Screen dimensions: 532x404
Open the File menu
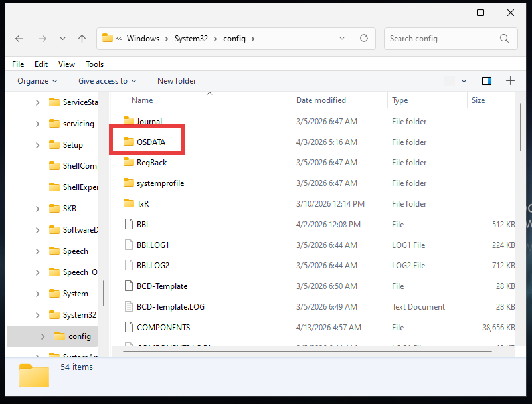point(18,64)
